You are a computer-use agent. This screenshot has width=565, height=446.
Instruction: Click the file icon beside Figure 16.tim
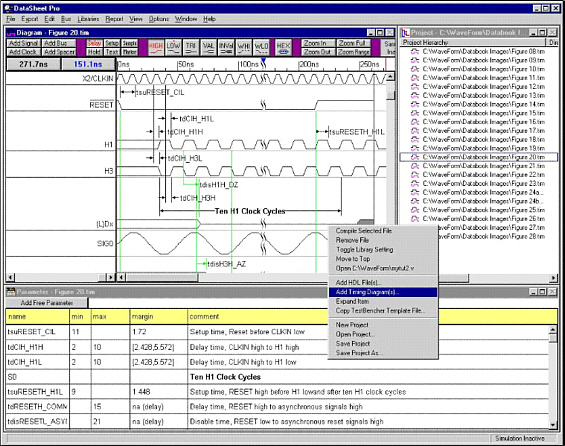(415, 122)
